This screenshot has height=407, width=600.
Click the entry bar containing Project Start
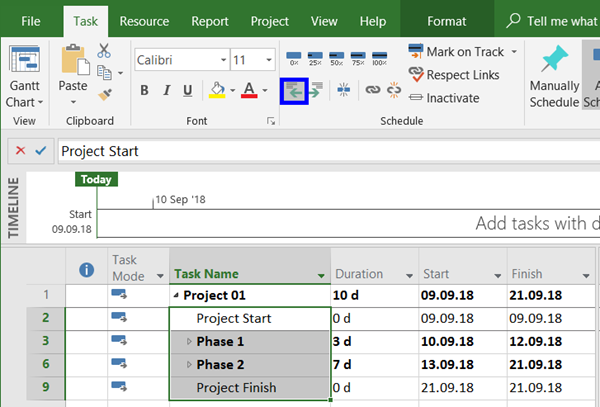[x=300, y=151]
